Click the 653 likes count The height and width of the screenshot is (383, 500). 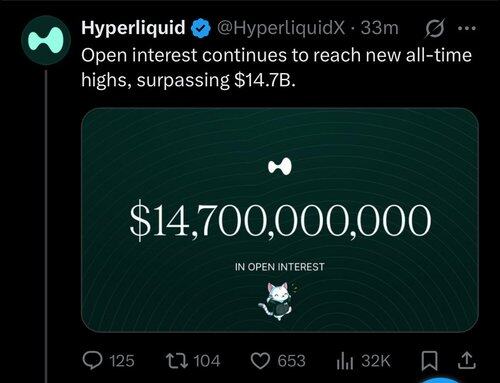click(x=291, y=361)
